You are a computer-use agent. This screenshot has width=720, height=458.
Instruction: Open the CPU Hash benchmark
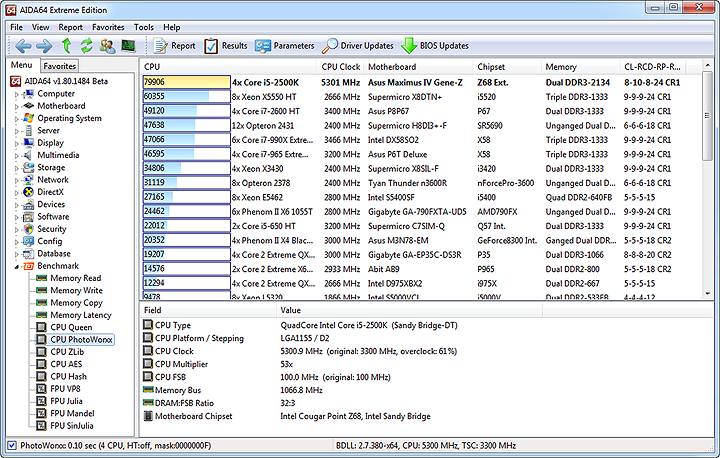click(68, 376)
